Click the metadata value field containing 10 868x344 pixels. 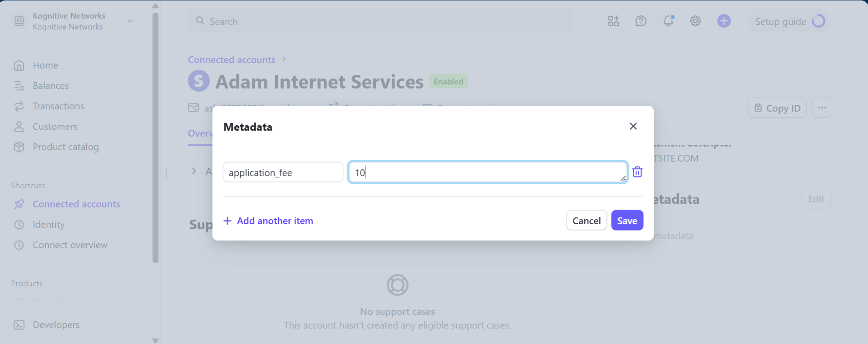pyautogui.click(x=487, y=172)
